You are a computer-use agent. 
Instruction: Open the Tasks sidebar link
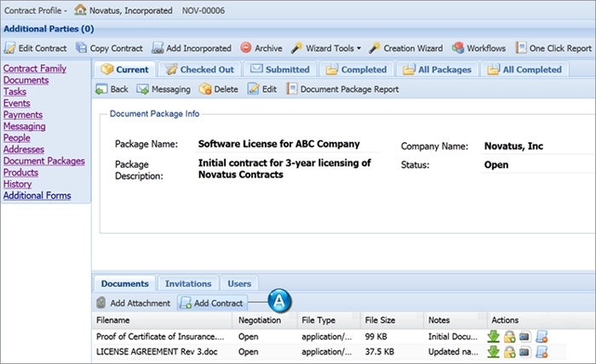point(14,92)
